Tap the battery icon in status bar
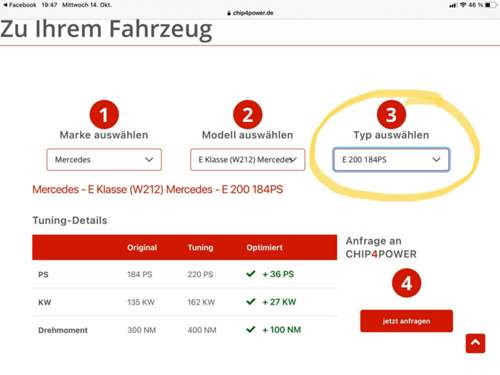Image resolution: width=500 pixels, height=375 pixels. coord(490,5)
